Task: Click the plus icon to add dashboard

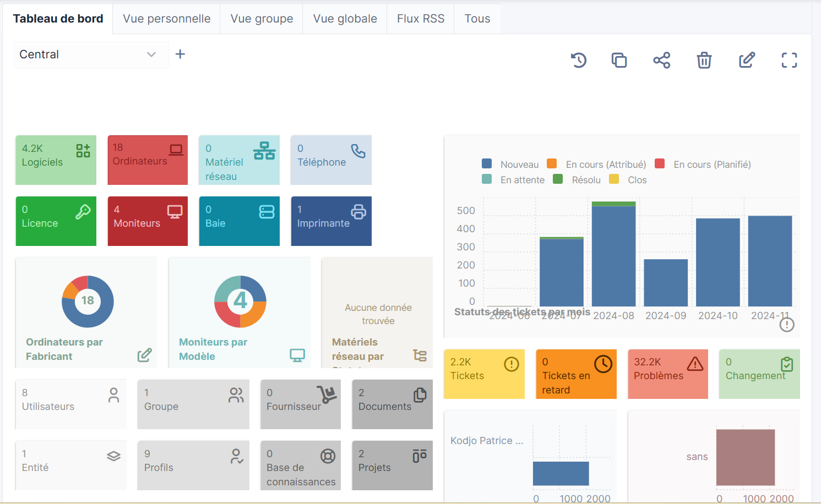Action: (180, 54)
